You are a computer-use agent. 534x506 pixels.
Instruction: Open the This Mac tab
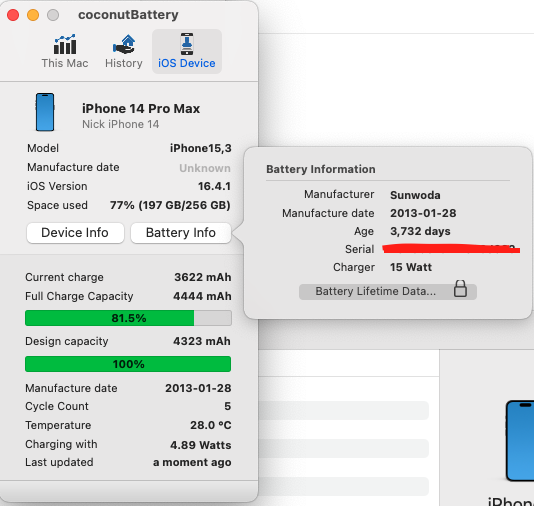[x=65, y=51]
